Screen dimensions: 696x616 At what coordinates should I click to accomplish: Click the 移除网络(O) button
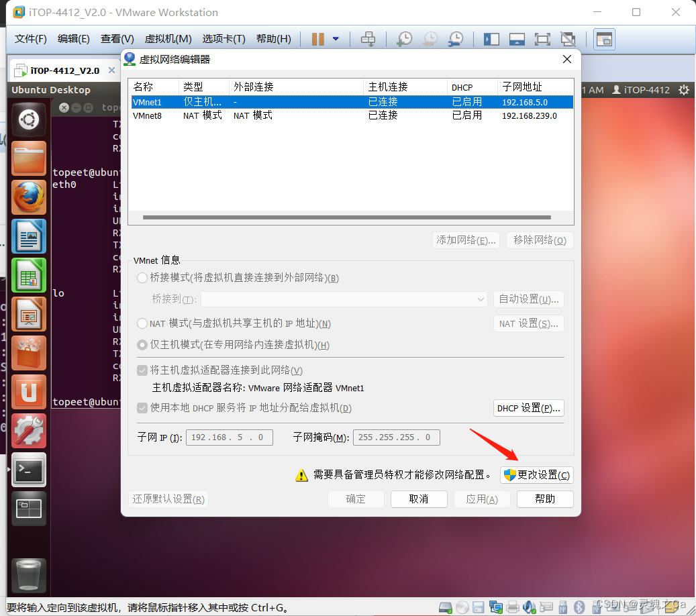click(540, 240)
